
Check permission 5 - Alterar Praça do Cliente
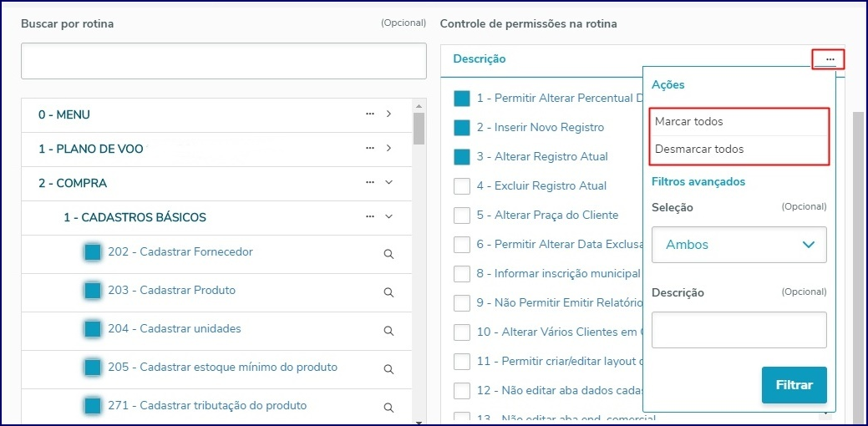(x=462, y=216)
